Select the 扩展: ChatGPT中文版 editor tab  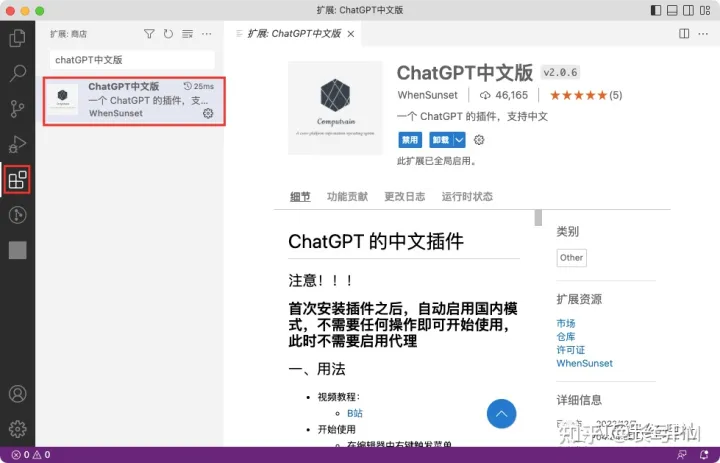tap(294, 34)
